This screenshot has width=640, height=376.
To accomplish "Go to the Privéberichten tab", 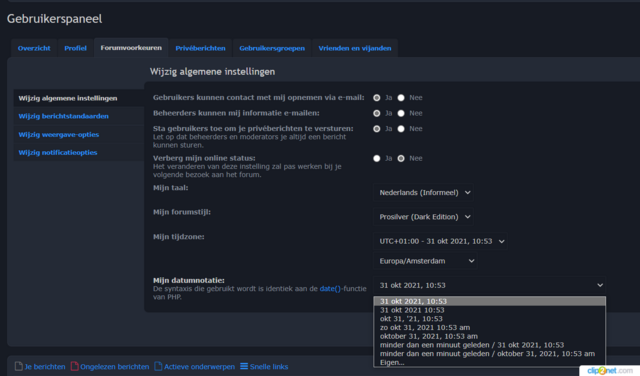I will coord(200,48).
